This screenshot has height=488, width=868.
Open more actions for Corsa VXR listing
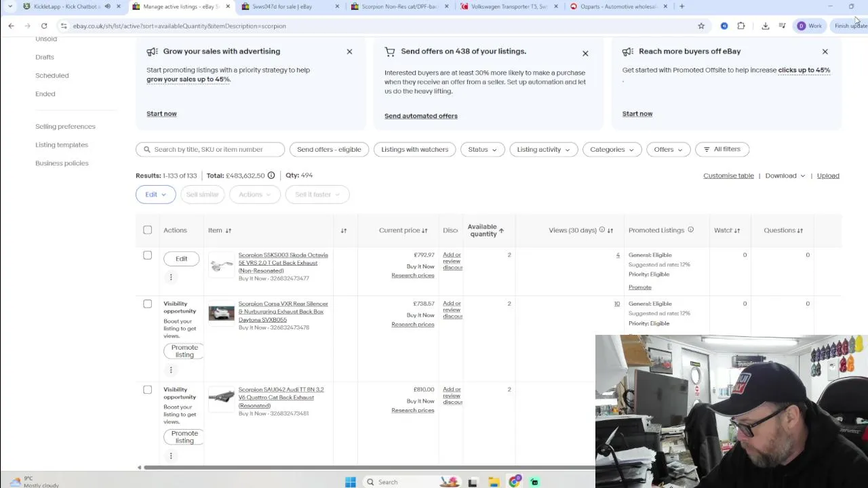point(171,370)
